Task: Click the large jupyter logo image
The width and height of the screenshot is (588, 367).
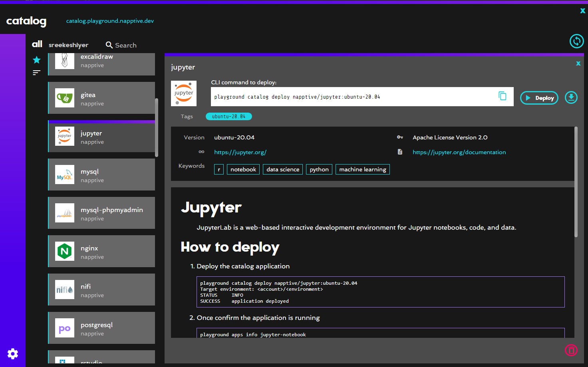Action: (x=184, y=93)
